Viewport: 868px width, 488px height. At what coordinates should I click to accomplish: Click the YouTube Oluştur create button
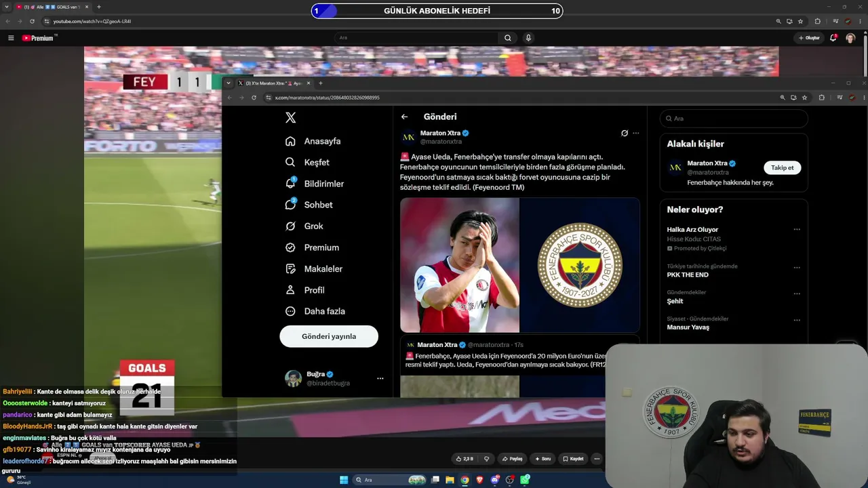pos(809,38)
